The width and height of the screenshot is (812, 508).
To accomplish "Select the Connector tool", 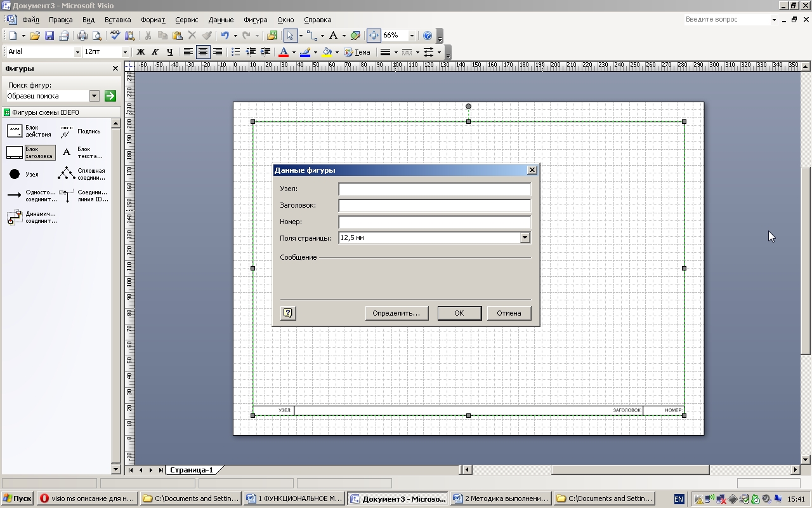I will pyautogui.click(x=311, y=36).
